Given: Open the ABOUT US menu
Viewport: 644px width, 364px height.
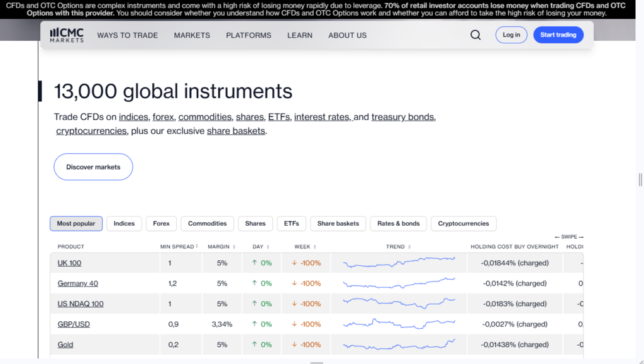Looking at the screenshot, I should (347, 35).
